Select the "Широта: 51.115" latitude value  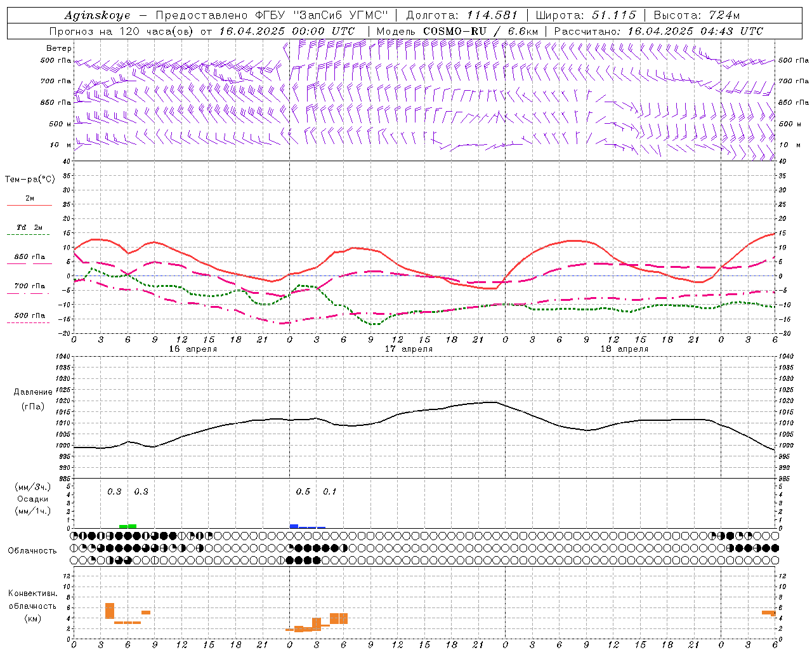[x=586, y=15]
